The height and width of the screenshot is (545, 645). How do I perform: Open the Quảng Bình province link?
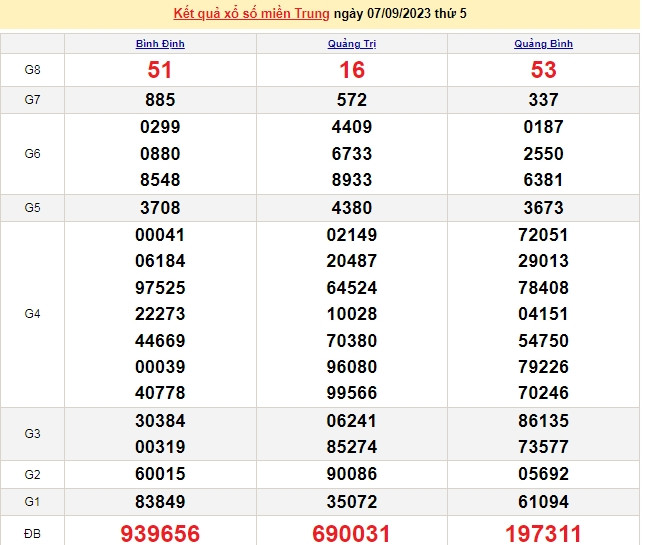543,44
